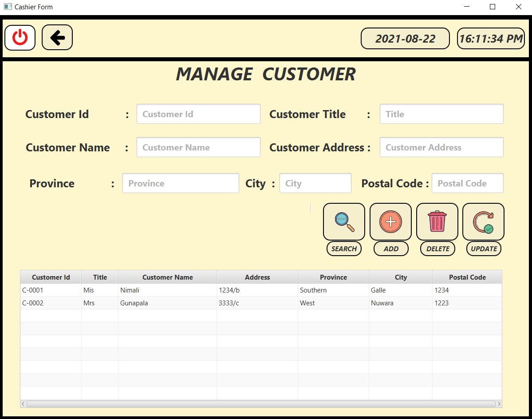Click the Delete trash icon
The width and height of the screenshot is (532, 419).
pos(437,221)
